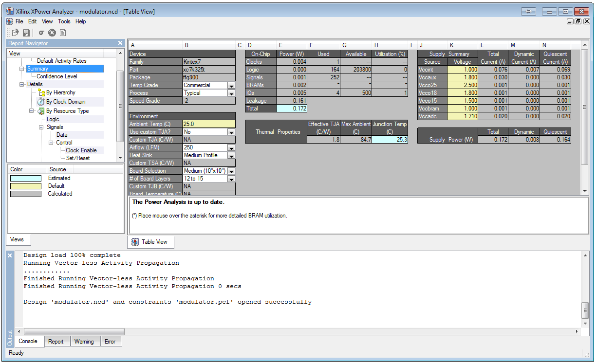Open the Heat Sink dropdown
This screenshot has width=597, height=364.
pos(231,155)
